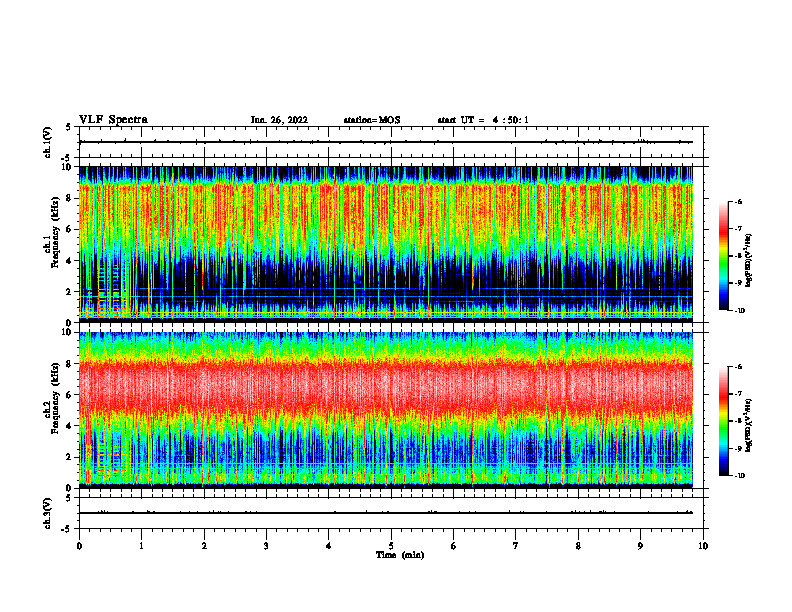The image size is (792, 612).
Task: Click the ch.2 spectrogram panel
Action: pos(386,410)
